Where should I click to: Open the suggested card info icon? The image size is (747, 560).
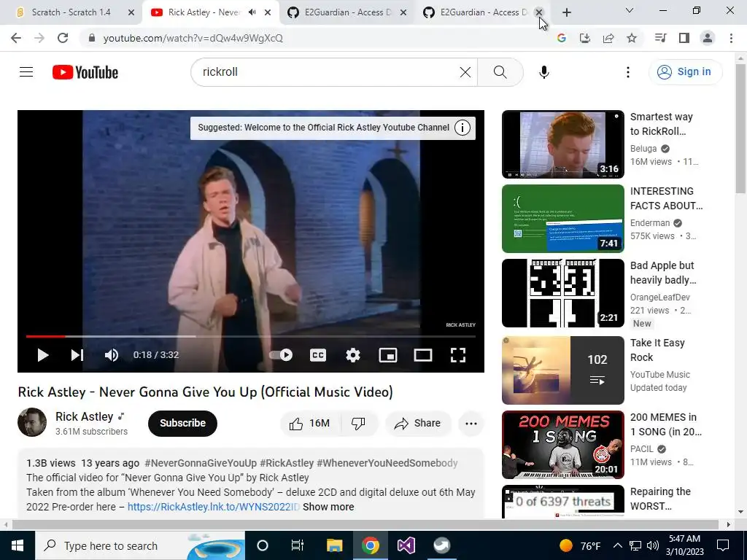pos(462,128)
